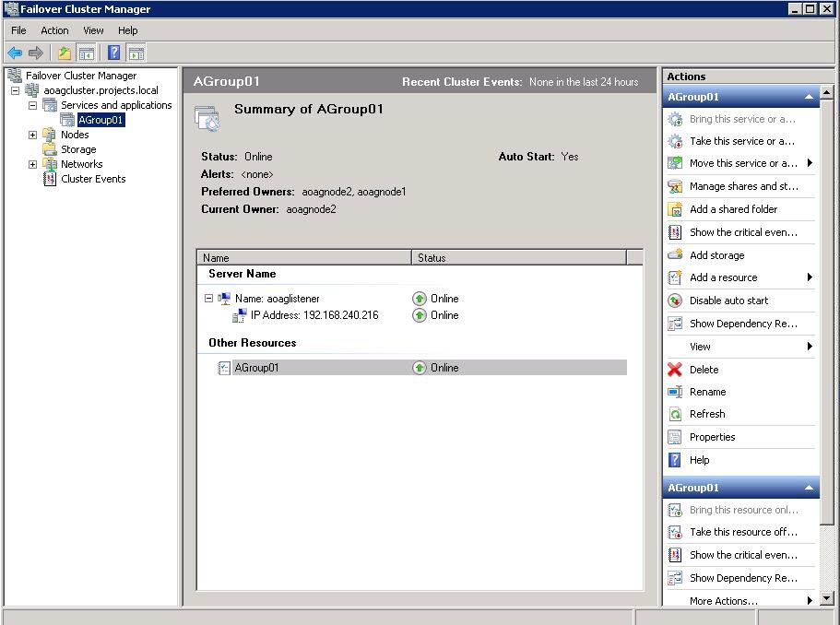Collapse the second AGroup01 actions section

(809, 488)
